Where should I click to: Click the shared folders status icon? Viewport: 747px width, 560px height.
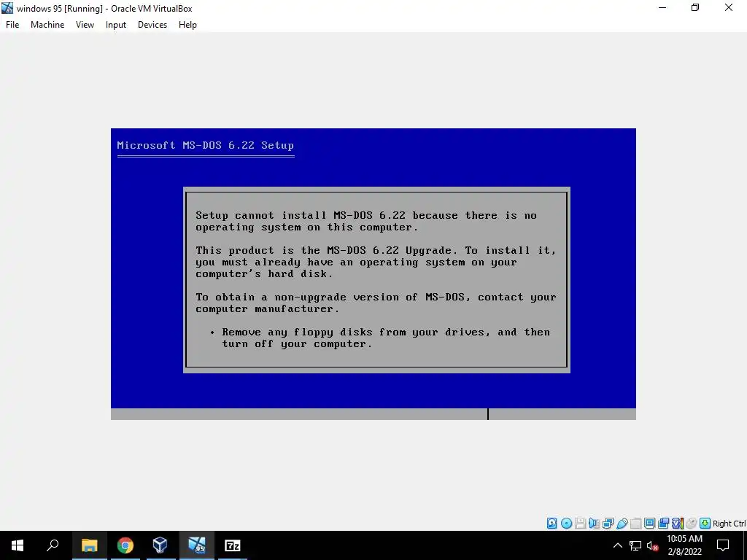coord(635,524)
